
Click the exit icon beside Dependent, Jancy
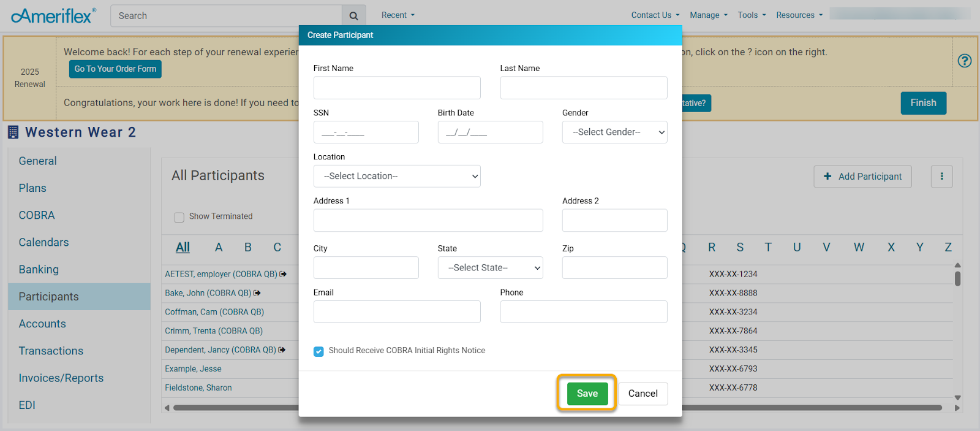(282, 350)
